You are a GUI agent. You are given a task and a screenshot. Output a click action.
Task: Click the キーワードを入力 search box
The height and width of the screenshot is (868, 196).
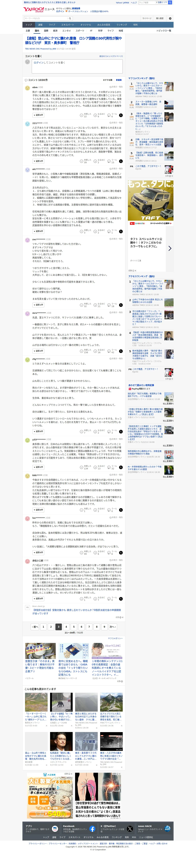45,18
